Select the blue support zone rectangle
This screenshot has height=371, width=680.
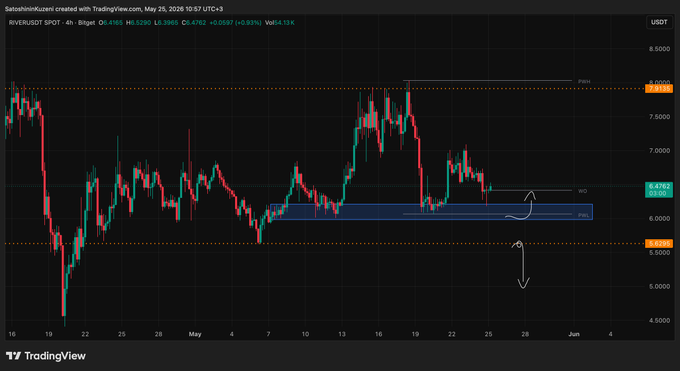[432, 212]
